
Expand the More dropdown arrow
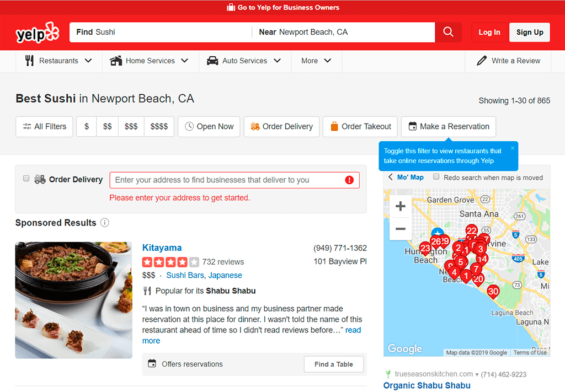[x=328, y=61]
